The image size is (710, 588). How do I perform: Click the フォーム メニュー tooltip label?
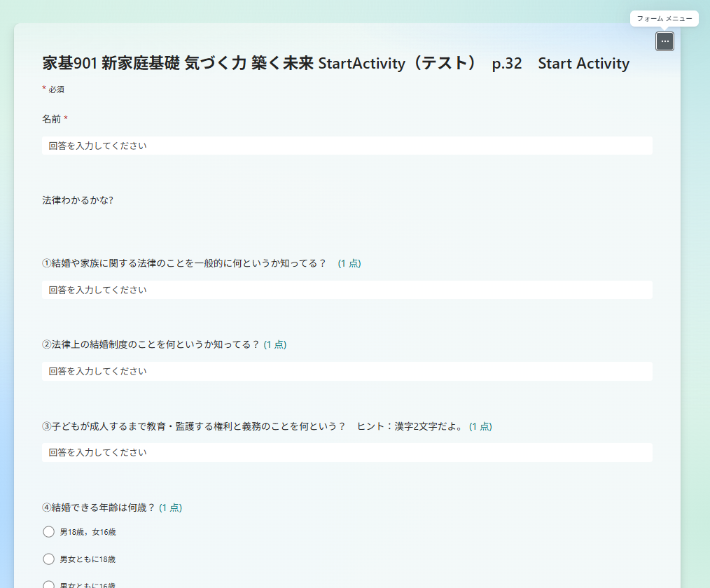(664, 19)
